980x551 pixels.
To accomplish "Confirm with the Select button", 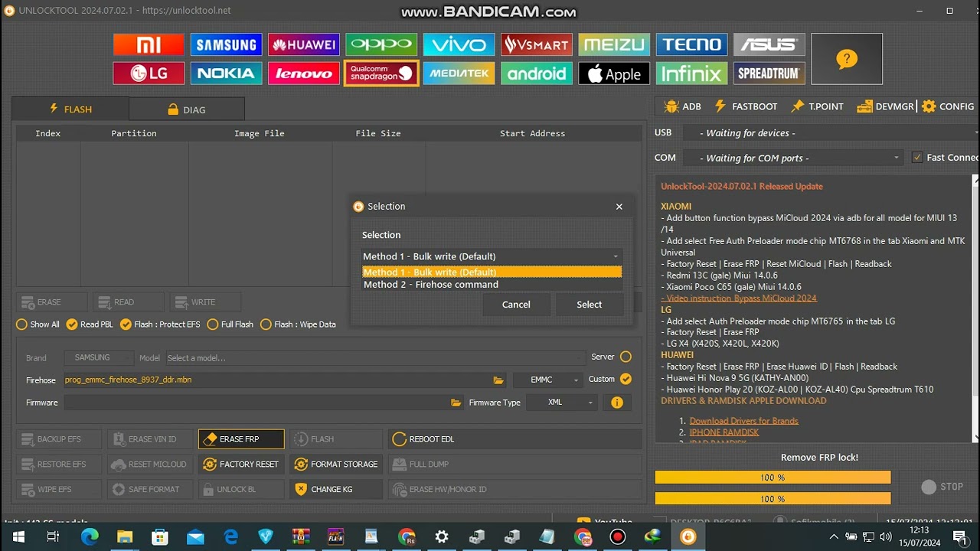I will coord(590,305).
